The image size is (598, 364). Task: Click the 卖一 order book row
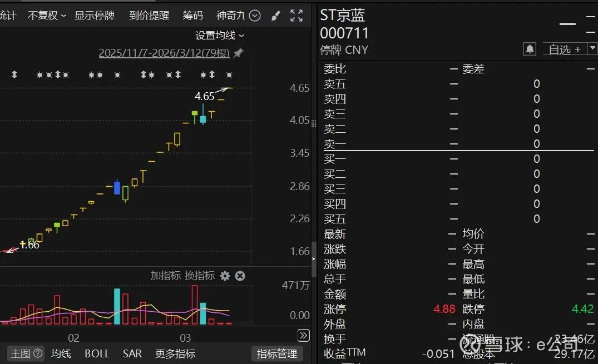pyautogui.click(x=459, y=144)
